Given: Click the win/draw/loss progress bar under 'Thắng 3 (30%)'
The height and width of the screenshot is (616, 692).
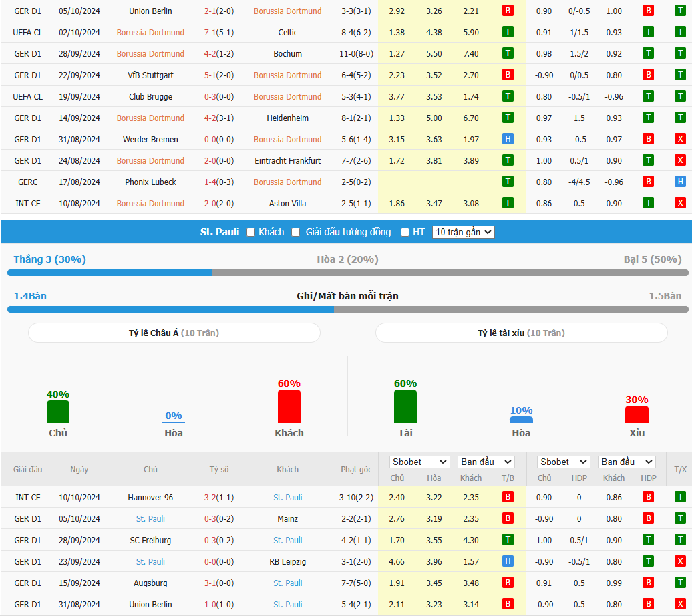Looking at the screenshot, I should point(348,273).
